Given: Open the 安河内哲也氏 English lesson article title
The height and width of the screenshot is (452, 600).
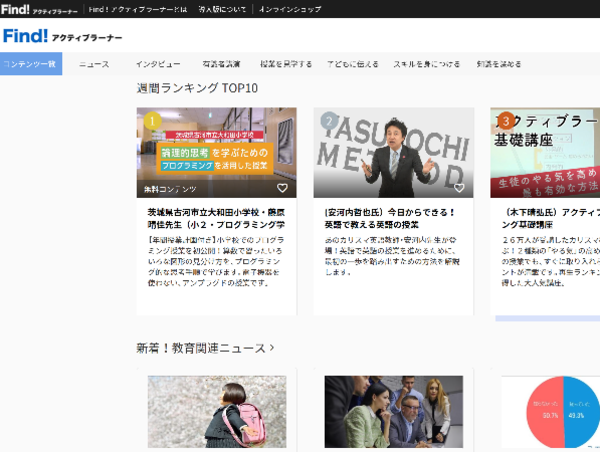Looking at the screenshot, I should tap(391, 218).
